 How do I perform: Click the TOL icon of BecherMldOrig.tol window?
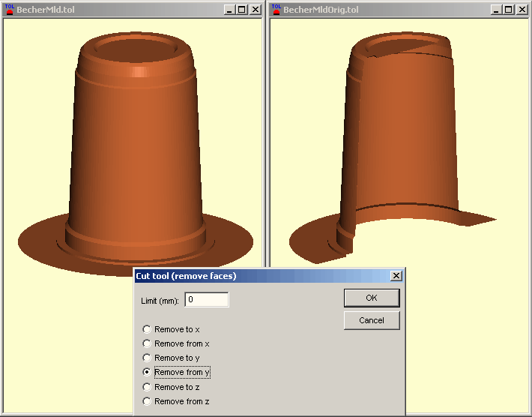[276, 10]
